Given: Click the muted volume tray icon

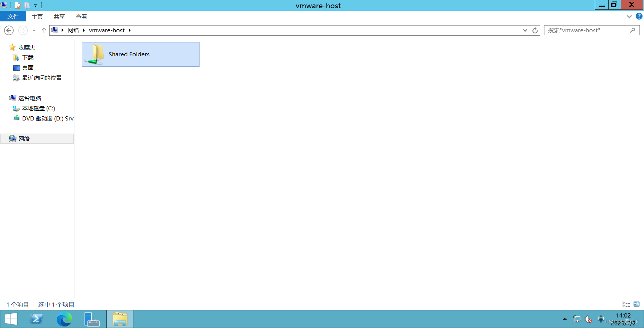Looking at the screenshot, I should (588, 319).
